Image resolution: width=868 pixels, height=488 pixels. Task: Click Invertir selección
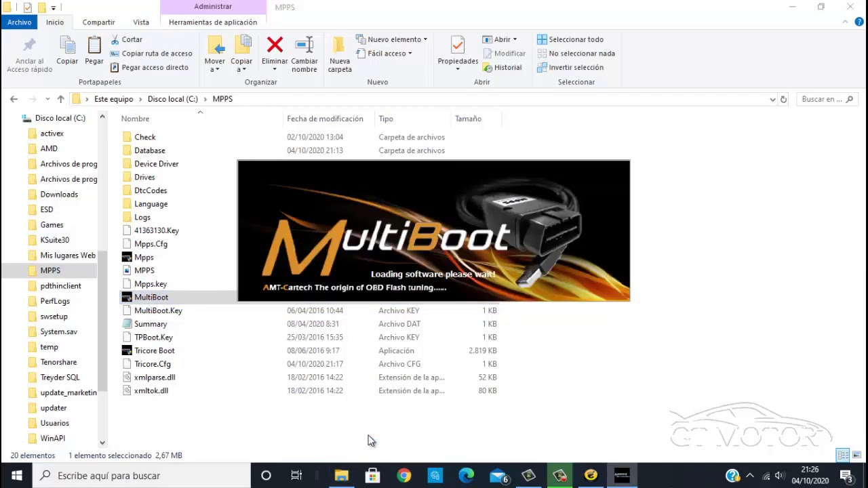570,67
